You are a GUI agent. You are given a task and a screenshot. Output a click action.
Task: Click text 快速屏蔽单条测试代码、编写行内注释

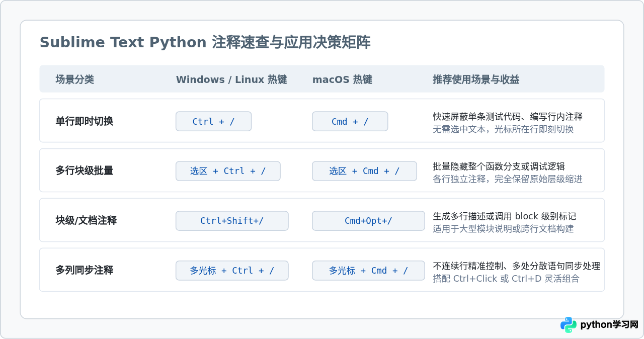click(508, 116)
